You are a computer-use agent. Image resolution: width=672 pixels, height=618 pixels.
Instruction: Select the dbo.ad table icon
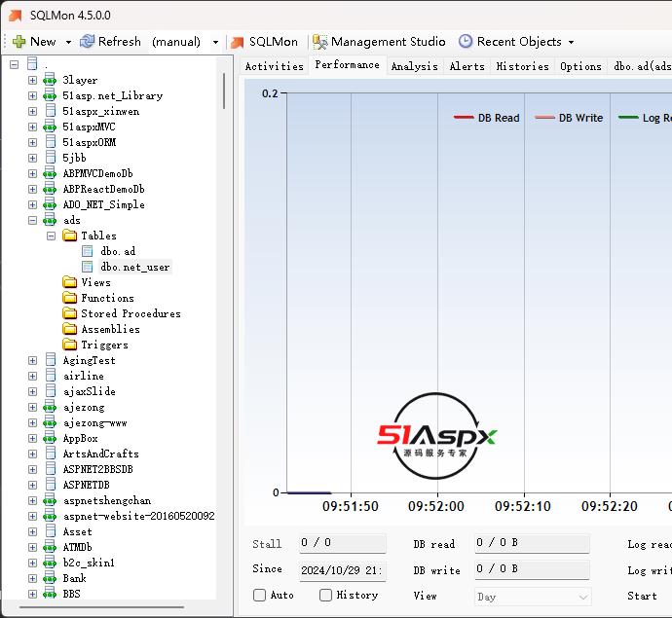click(88, 251)
